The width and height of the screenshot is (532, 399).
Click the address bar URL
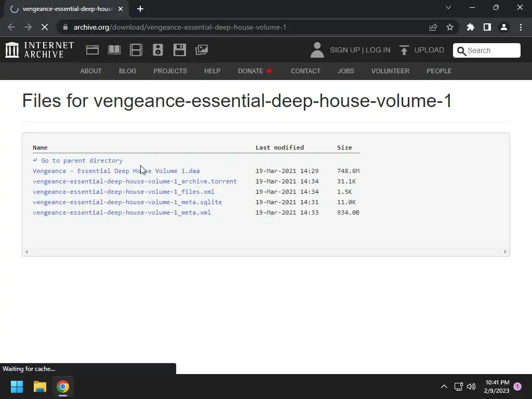click(x=180, y=27)
